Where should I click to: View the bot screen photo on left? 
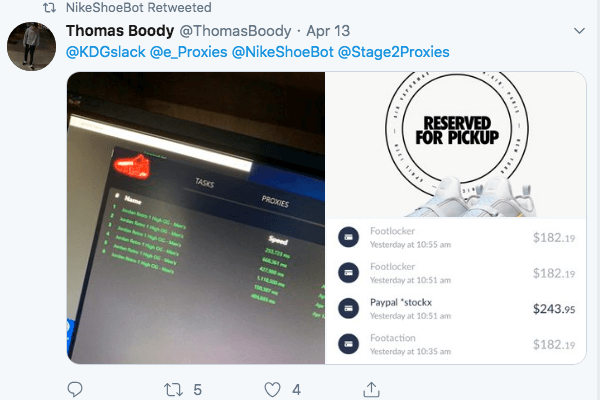pyautogui.click(x=196, y=218)
